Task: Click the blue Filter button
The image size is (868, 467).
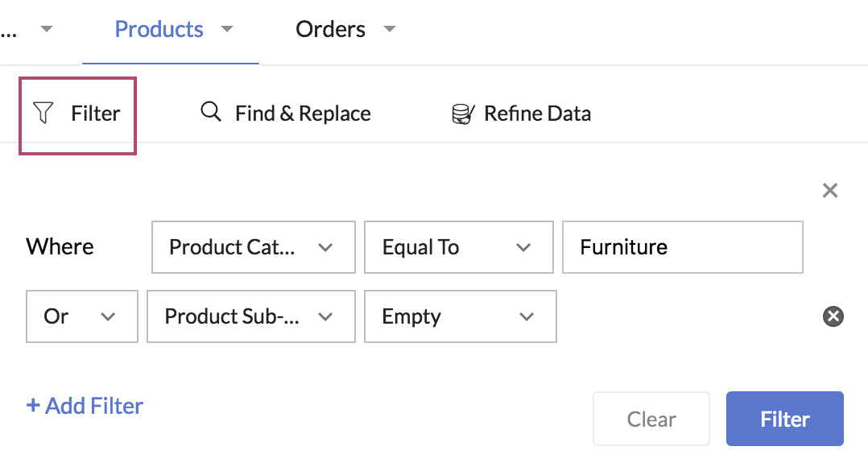Action: click(784, 419)
